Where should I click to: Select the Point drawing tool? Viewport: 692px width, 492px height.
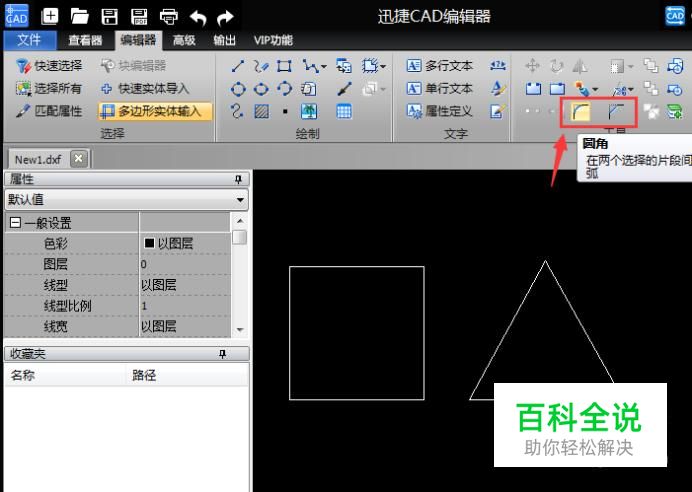click(285, 111)
